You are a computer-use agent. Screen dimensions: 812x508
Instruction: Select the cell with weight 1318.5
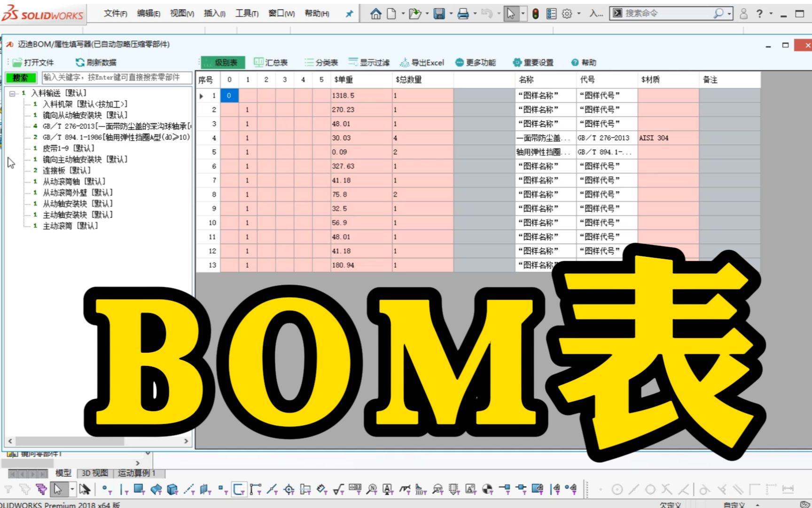point(361,95)
